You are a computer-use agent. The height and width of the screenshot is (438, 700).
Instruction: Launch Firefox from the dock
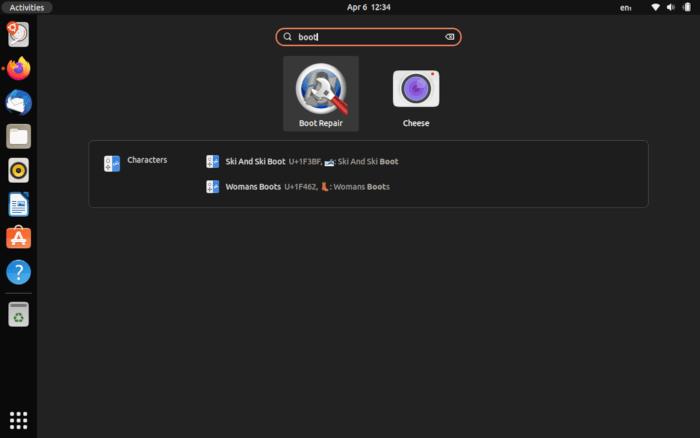pos(18,68)
